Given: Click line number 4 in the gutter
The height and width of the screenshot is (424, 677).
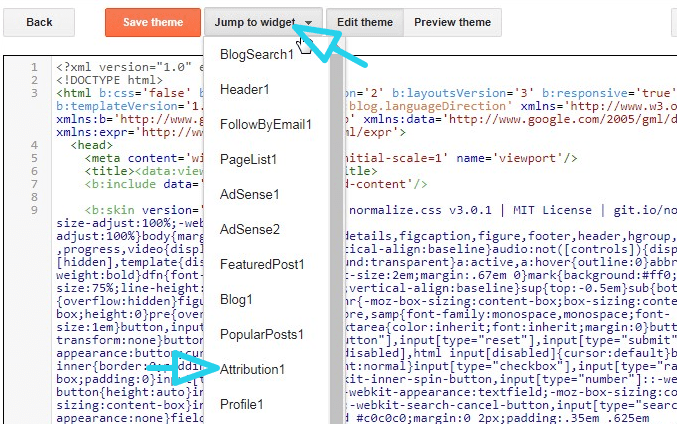Looking at the screenshot, I should click(x=34, y=145).
